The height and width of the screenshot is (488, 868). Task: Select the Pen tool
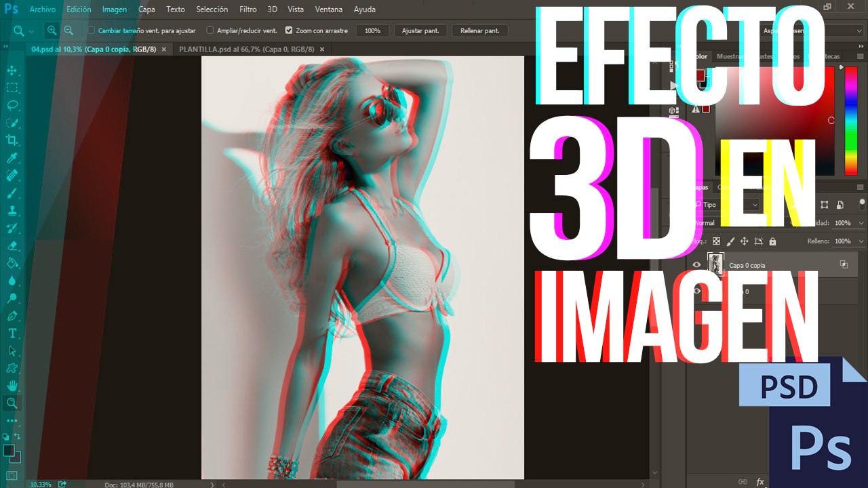pos(12,316)
